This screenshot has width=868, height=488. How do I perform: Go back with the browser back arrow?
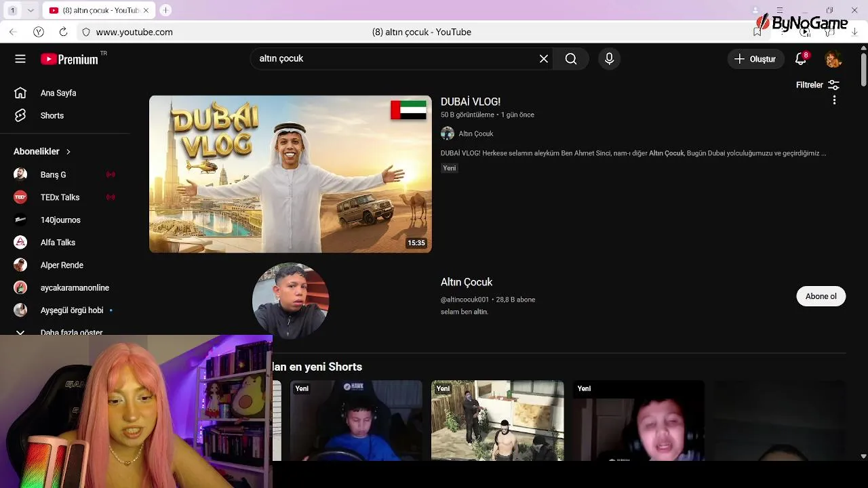[13, 32]
